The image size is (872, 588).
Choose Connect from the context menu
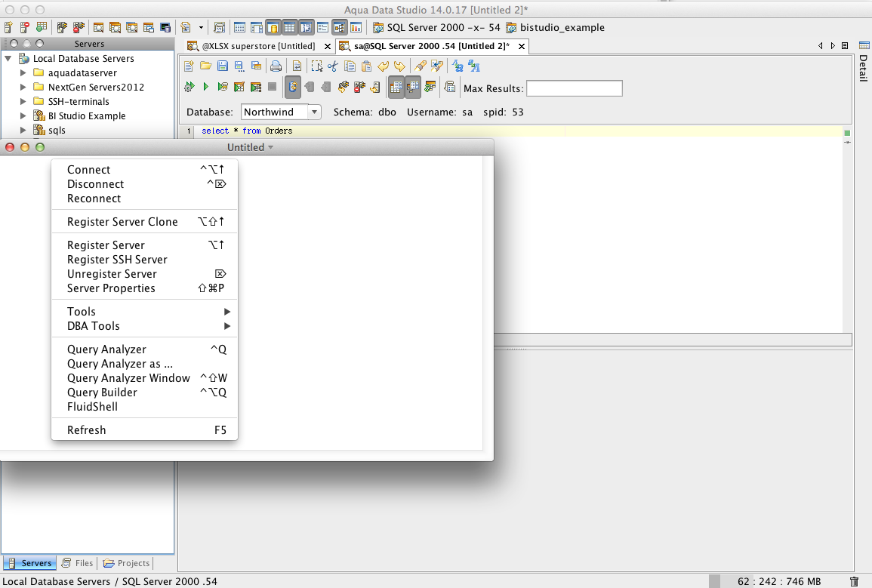[x=145, y=170]
